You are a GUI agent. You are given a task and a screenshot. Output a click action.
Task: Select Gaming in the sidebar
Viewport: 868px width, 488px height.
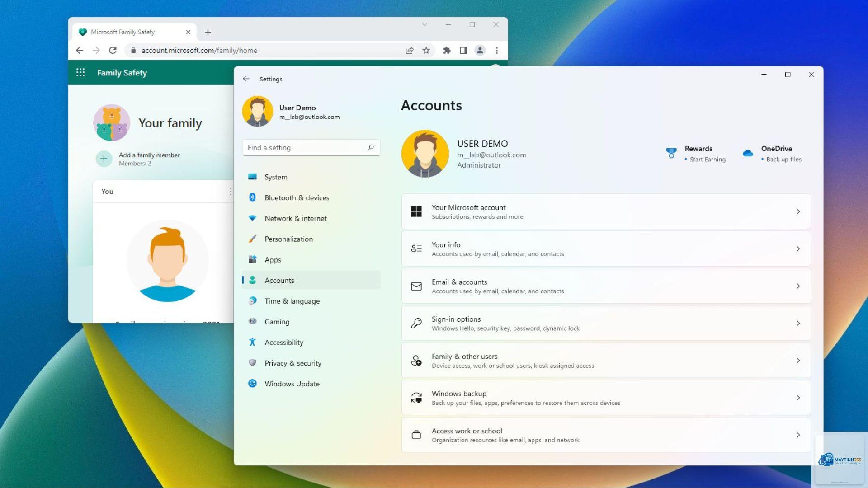coord(311,322)
